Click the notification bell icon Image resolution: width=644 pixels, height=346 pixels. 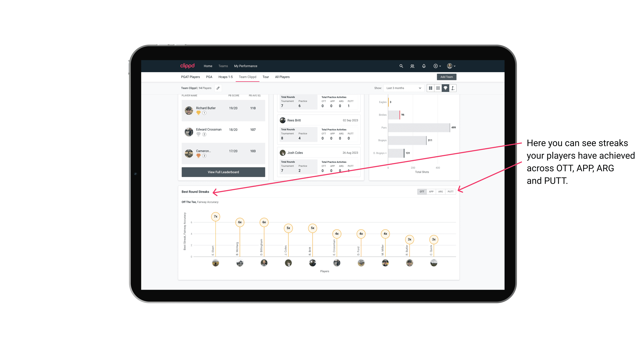tap(423, 66)
